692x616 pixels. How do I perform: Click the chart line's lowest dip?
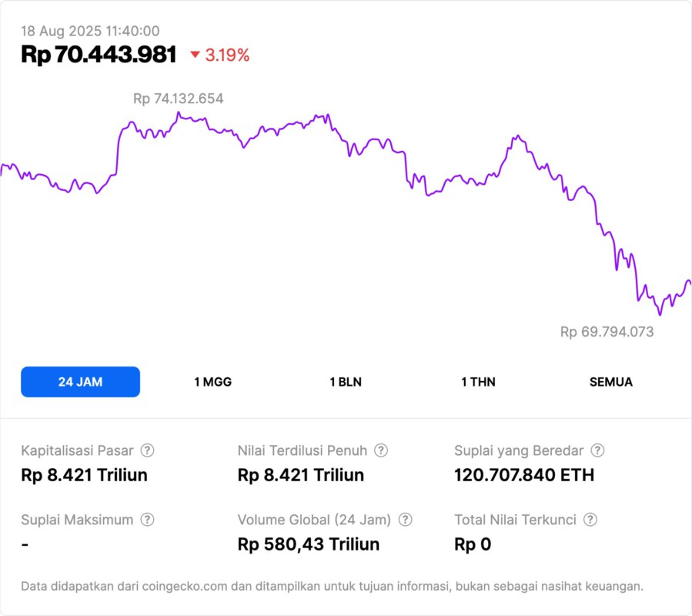click(660, 314)
